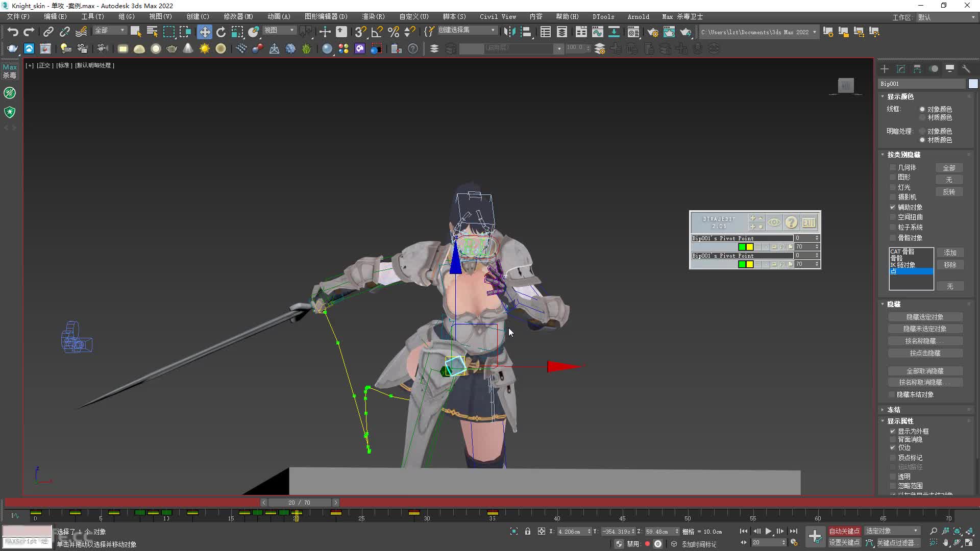
Task: Expand the 冻结 rollout
Action: tap(893, 410)
